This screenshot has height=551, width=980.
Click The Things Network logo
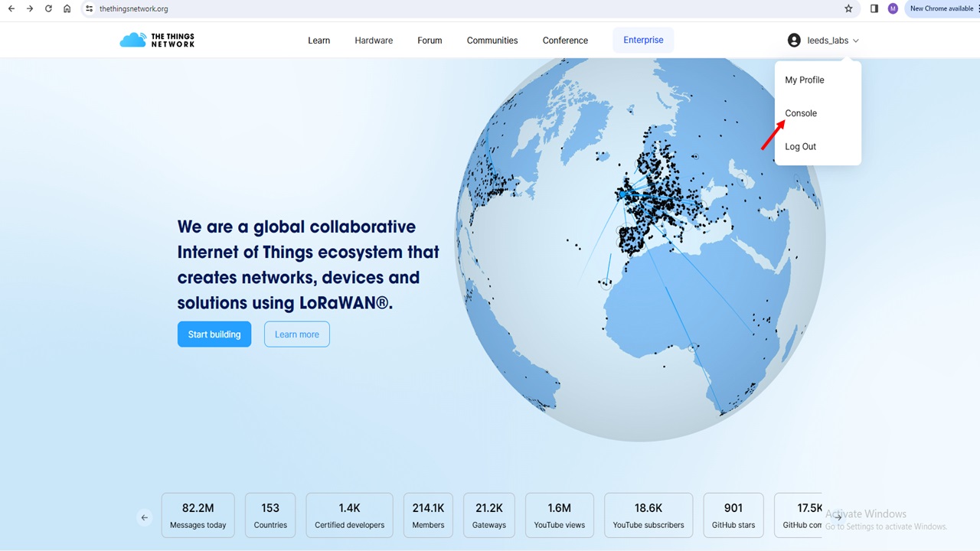click(157, 40)
